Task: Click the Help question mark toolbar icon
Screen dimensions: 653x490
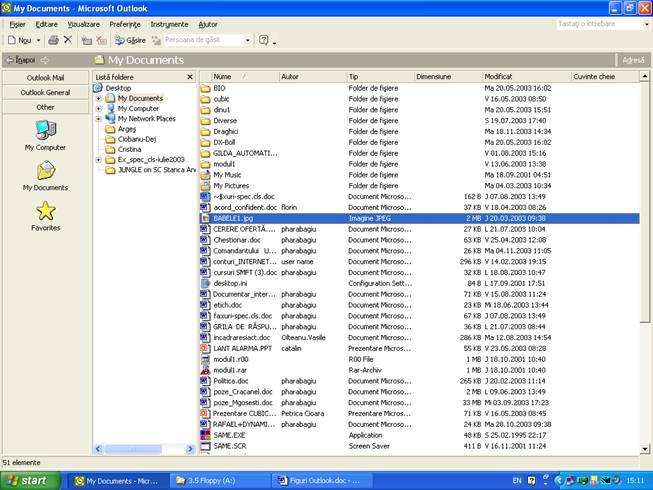Action: (x=264, y=40)
